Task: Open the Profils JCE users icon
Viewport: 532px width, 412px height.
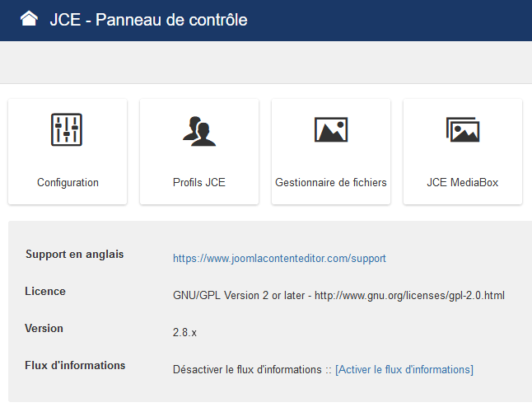Action: coord(199,131)
